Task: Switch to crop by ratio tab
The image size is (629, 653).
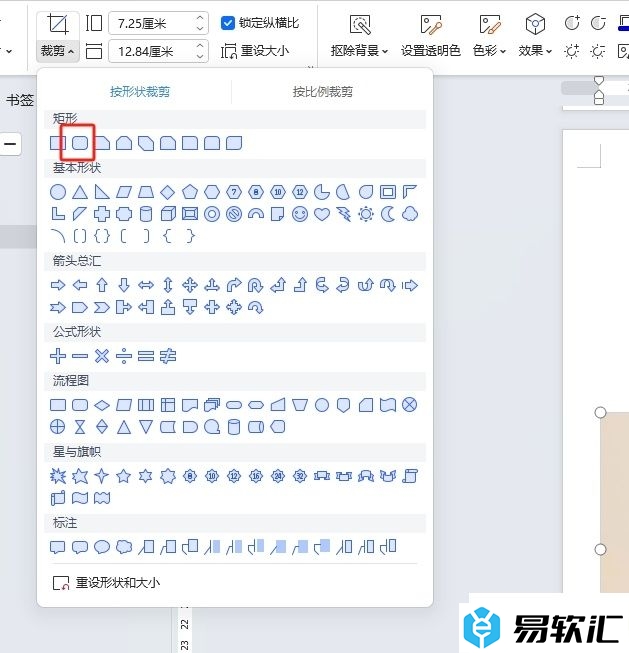Action: click(322, 92)
